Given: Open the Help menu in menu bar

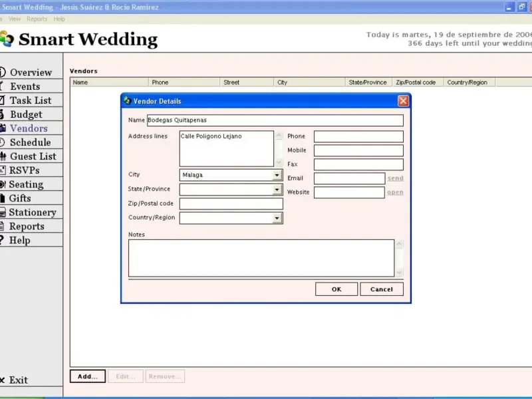Looking at the screenshot, I should click(59, 19).
